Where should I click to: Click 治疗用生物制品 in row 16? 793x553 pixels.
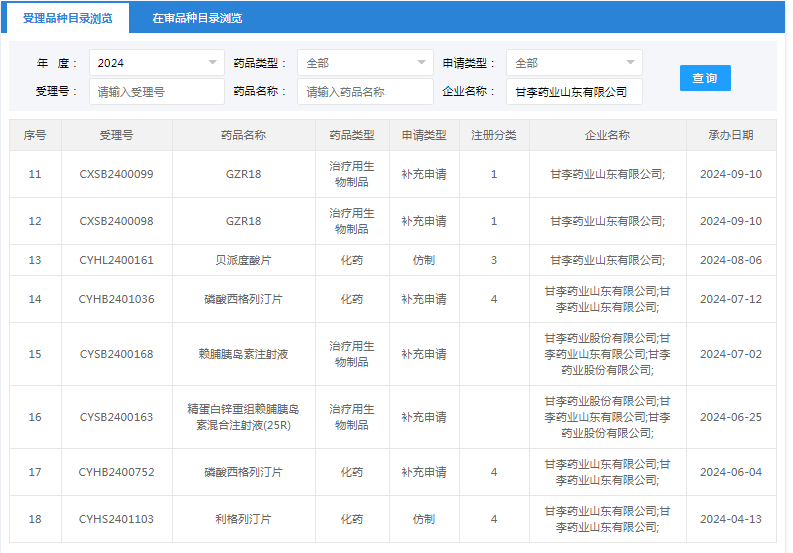(x=352, y=417)
